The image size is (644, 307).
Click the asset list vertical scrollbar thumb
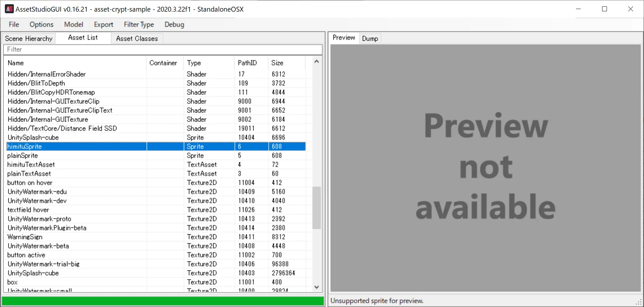pyautogui.click(x=317, y=207)
